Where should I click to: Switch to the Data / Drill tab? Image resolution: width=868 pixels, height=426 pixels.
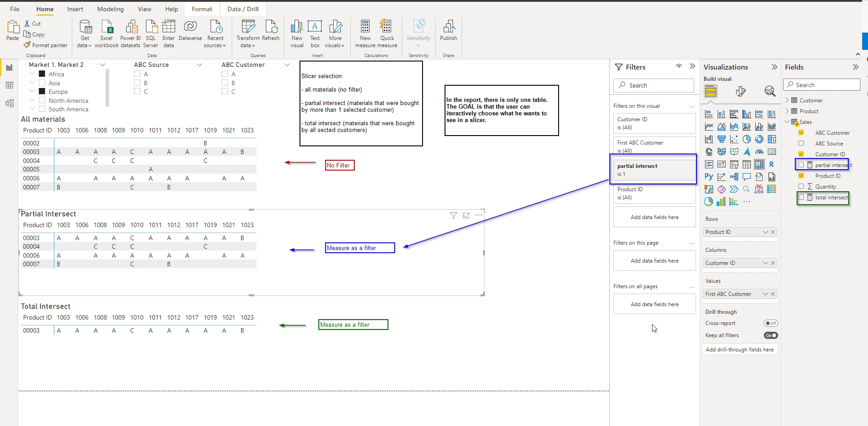coord(243,9)
